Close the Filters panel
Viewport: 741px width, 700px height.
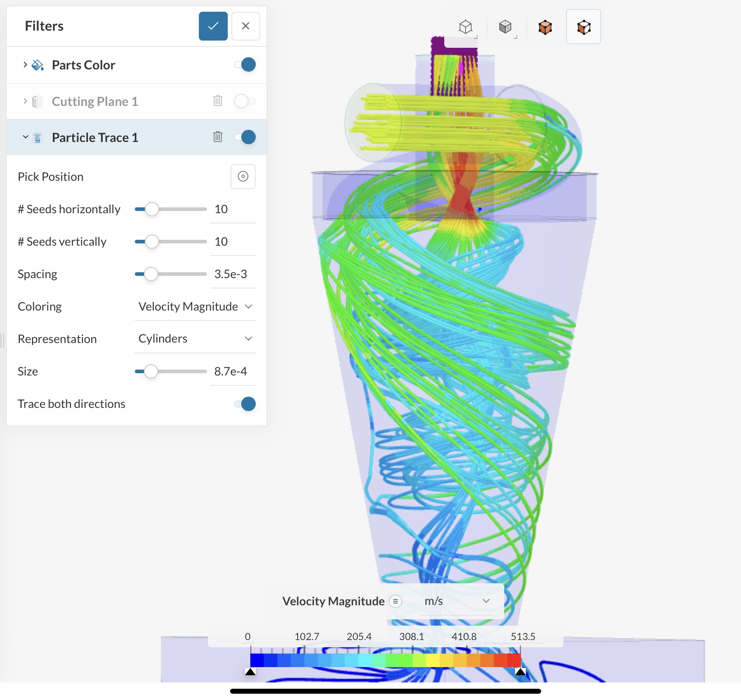click(x=246, y=26)
